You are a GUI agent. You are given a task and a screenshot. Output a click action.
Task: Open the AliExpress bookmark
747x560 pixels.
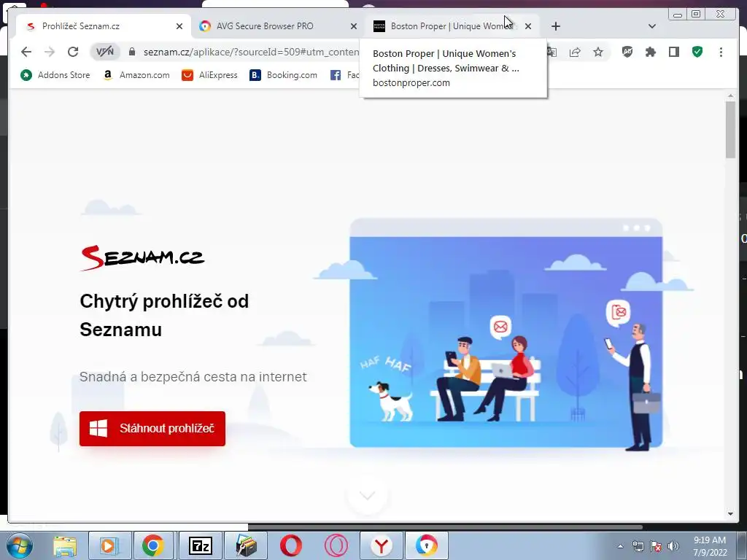(x=209, y=75)
